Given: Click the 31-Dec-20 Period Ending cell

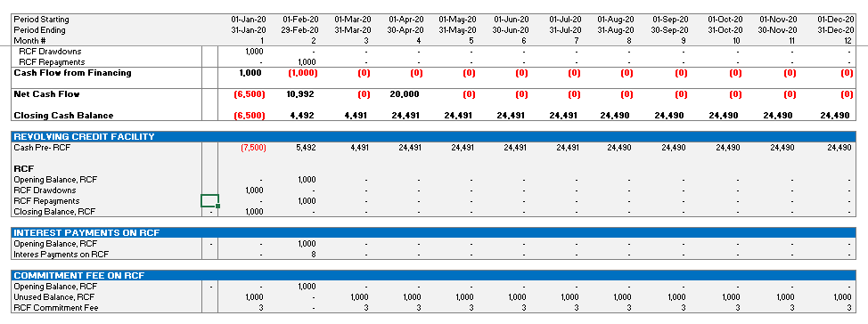Looking at the screenshot, I should coord(835,30).
